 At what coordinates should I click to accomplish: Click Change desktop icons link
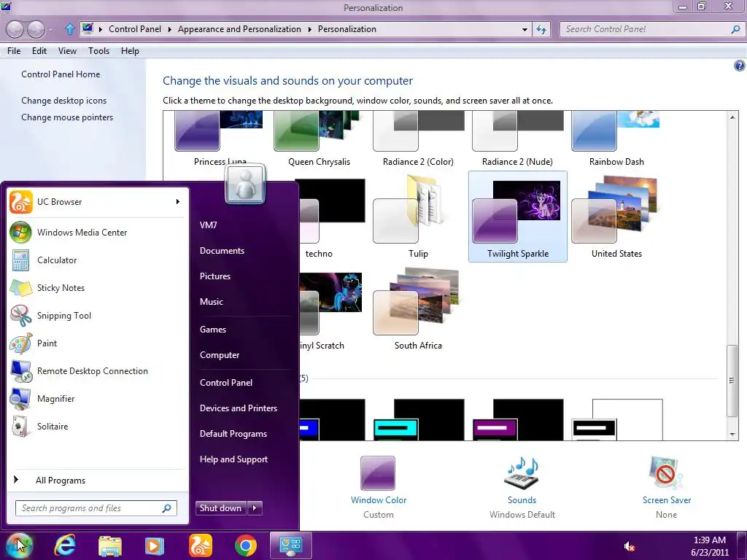click(x=64, y=101)
